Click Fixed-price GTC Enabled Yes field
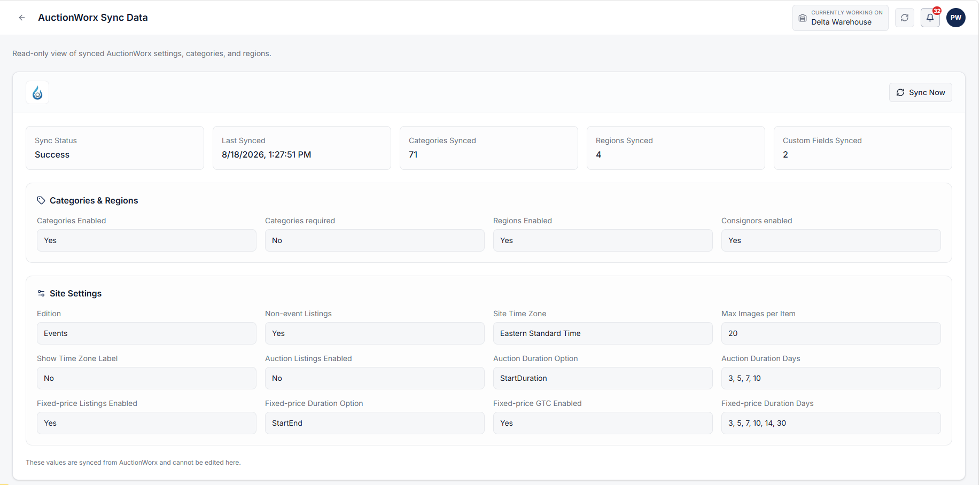980x485 pixels. (603, 423)
